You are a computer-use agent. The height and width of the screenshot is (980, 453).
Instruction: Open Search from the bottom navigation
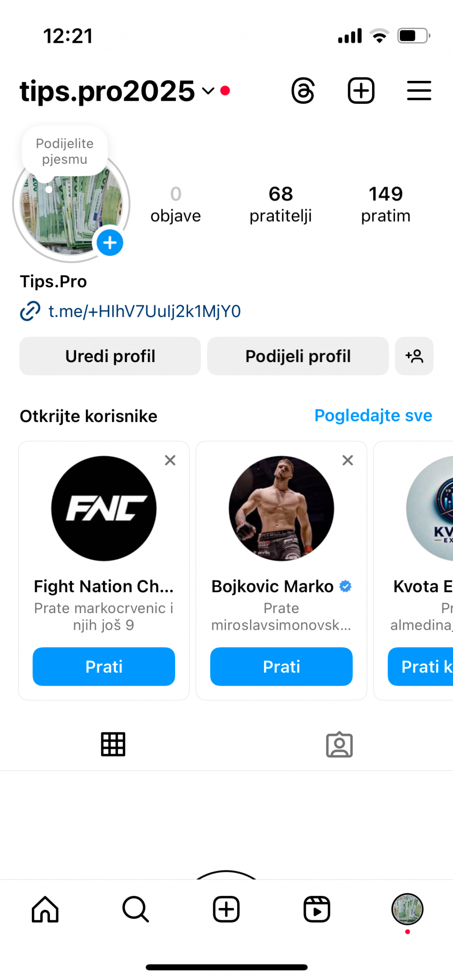[x=135, y=910]
